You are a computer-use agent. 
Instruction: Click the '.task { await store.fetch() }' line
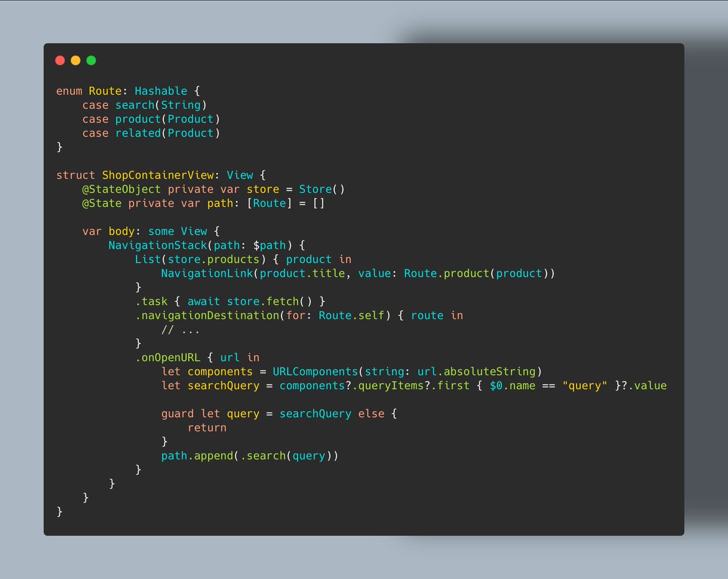(230, 301)
